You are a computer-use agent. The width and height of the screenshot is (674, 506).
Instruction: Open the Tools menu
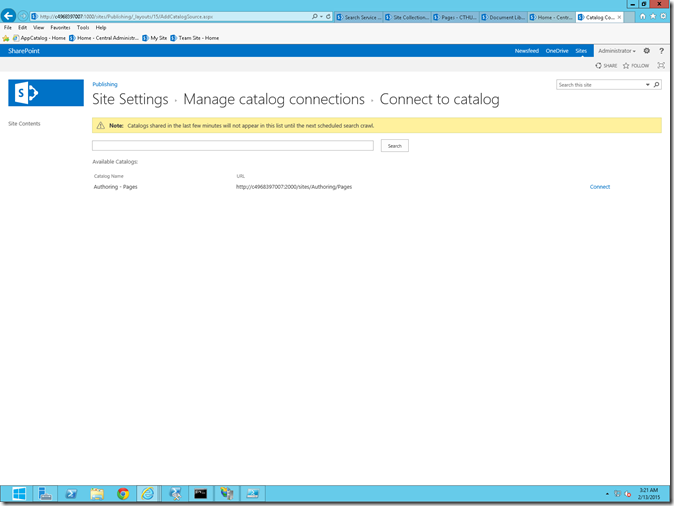[83, 28]
